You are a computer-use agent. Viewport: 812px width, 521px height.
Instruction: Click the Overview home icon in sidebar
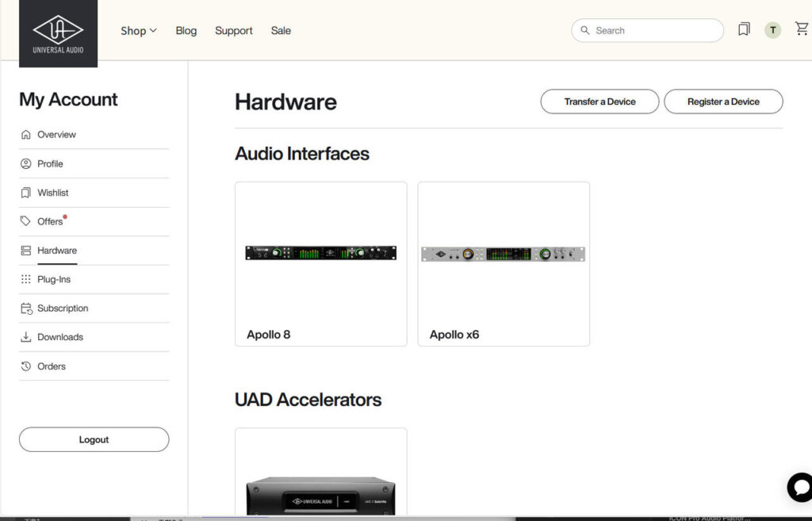tap(26, 135)
